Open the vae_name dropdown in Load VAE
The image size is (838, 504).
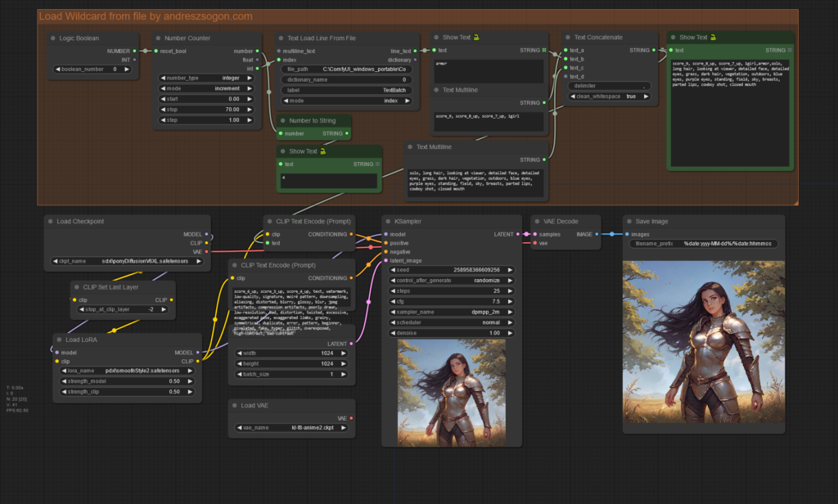(291, 428)
